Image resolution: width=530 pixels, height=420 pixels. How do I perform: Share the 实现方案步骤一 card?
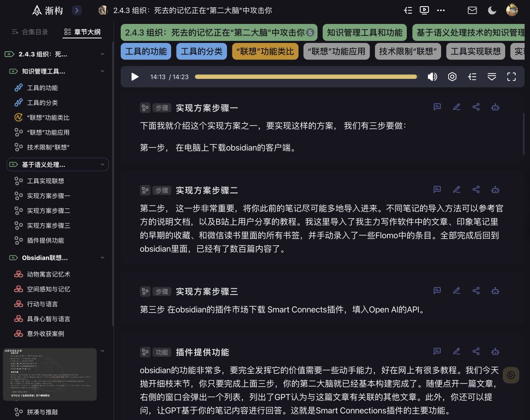(x=476, y=107)
